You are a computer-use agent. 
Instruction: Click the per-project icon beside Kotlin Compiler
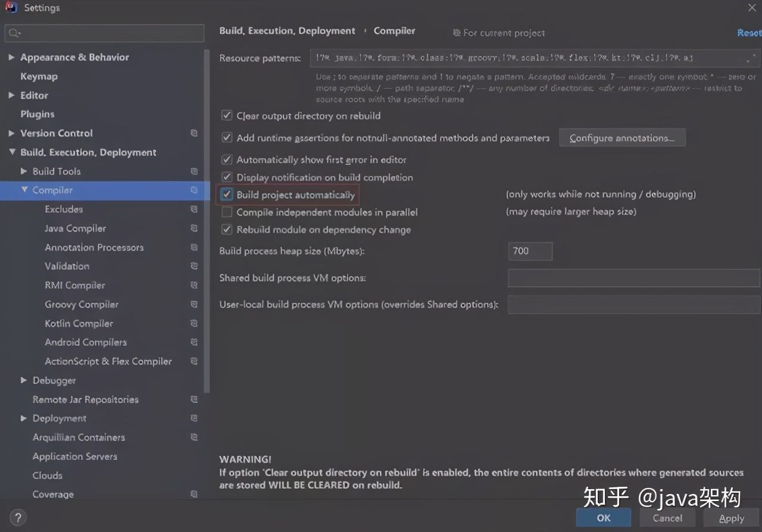click(193, 323)
